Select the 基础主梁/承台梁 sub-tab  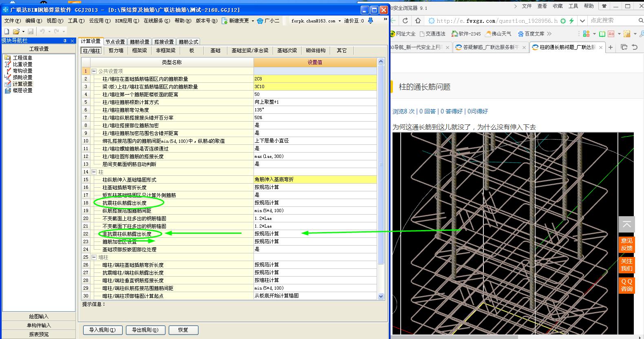click(x=250, y=51)
